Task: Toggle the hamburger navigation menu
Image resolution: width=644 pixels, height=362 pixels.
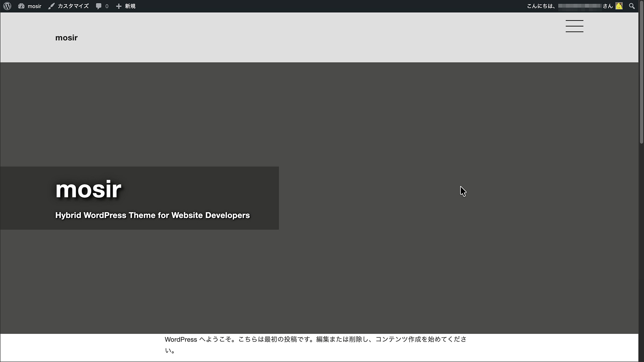Action: 574,26
